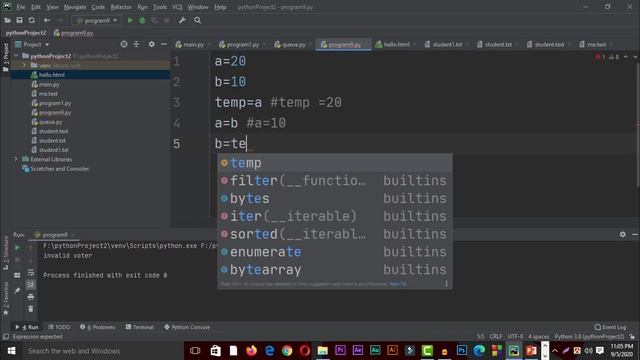Viewport: 640px width, 360px height.
Task: Click the CRLF line separator selector
Action: pos(496,337)
